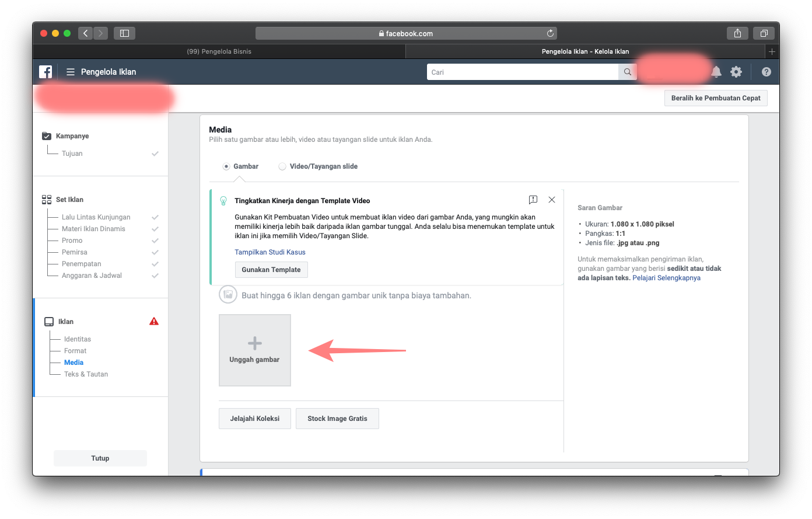This screenshot has height=519, width=812.
Task: Click the Jelajahi Koleksi button
Action: pos(255,419)
